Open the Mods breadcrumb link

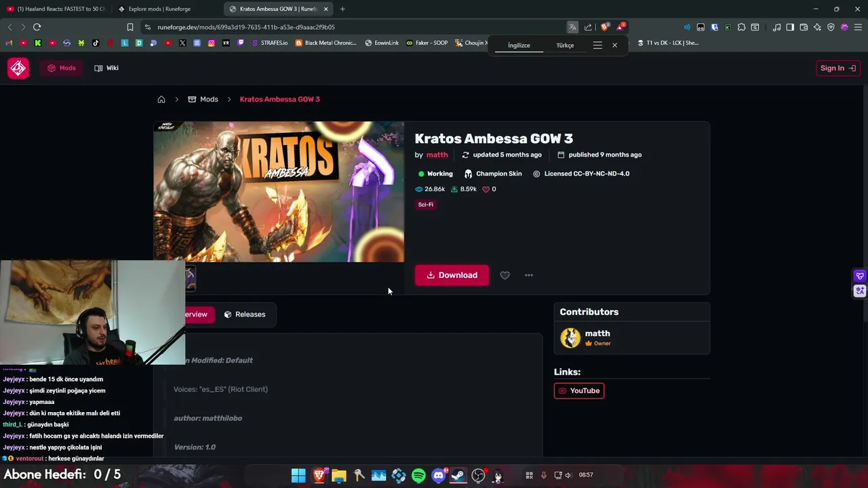pyautogui.click(x=203, y=99)
